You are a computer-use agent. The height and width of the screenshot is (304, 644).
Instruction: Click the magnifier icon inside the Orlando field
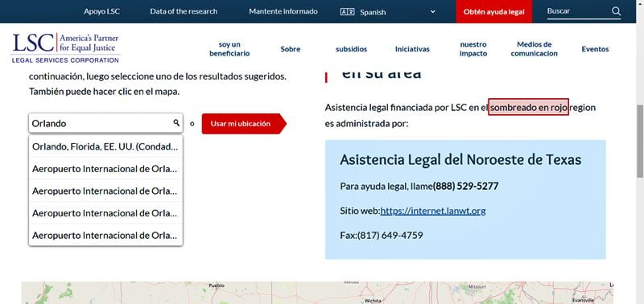point(176,123)
